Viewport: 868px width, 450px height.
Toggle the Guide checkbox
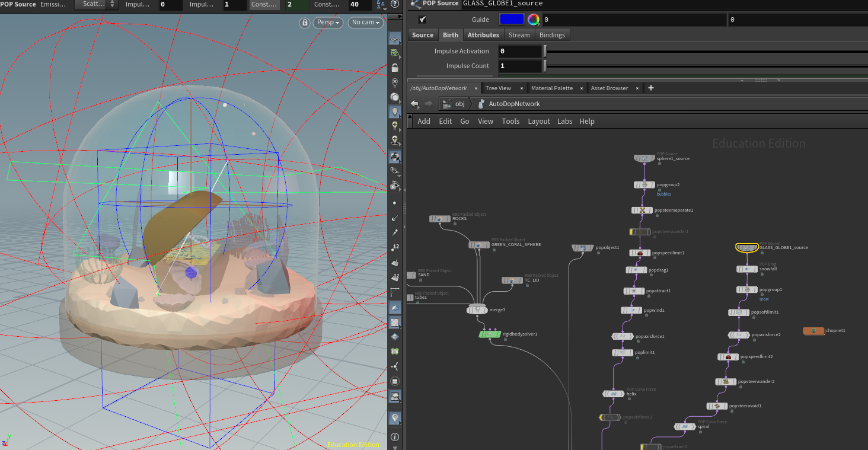click(x=422, y=20)
